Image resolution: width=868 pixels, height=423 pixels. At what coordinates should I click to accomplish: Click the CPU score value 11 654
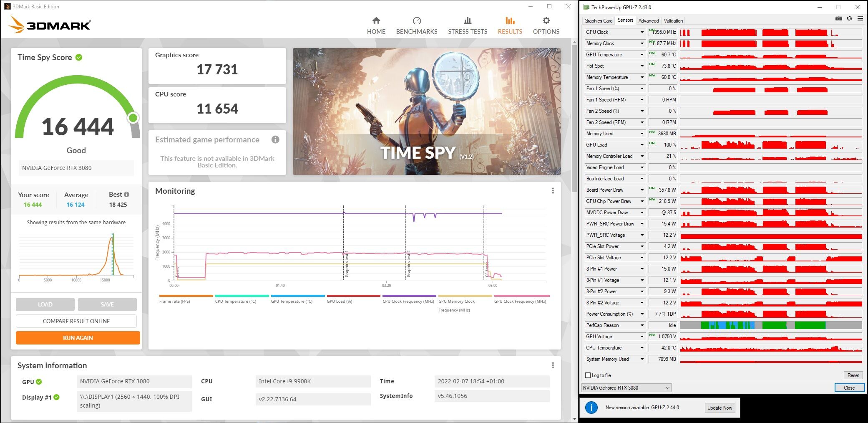[x=217, y=109]
